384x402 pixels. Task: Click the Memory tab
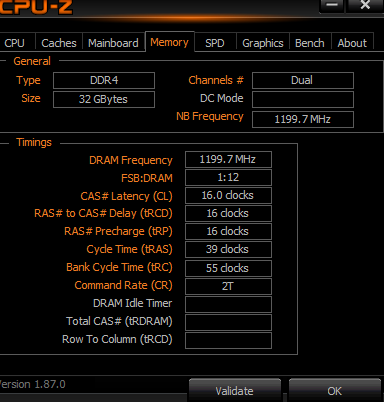click(x=170, y=42)
